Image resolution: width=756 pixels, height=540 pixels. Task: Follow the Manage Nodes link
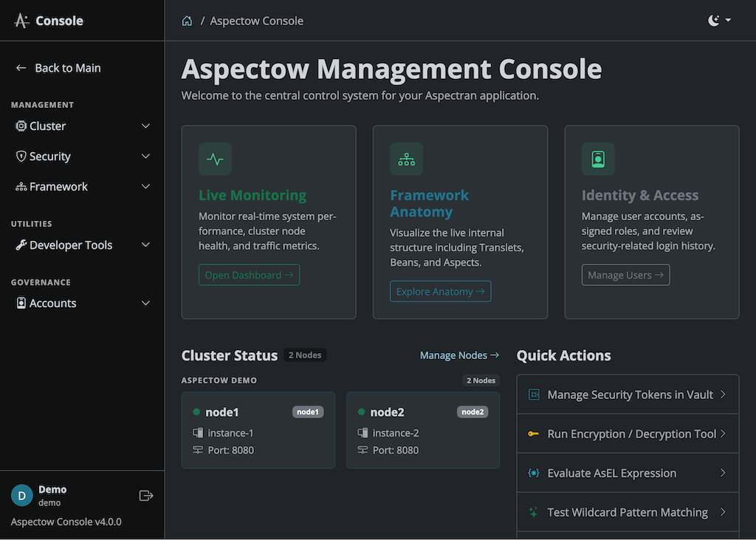[x=459, y=355]
